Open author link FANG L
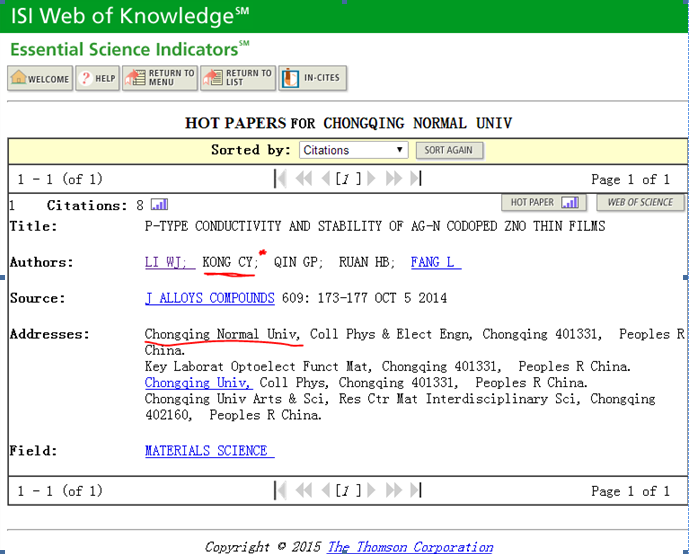689x554 pixels. [435, 262]
